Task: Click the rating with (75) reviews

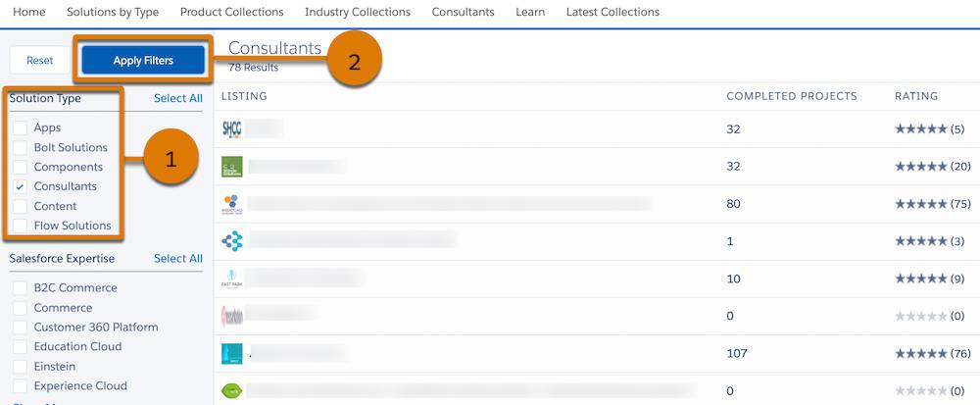Action: 933,204
